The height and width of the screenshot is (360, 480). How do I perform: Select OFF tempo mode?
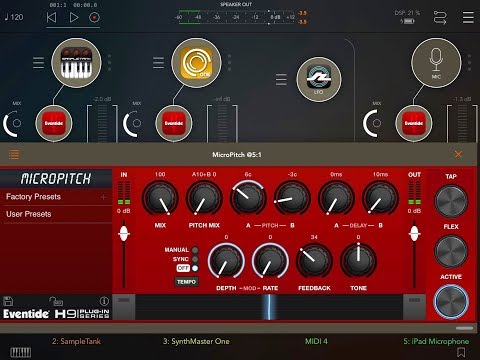(x=195, y=268)
